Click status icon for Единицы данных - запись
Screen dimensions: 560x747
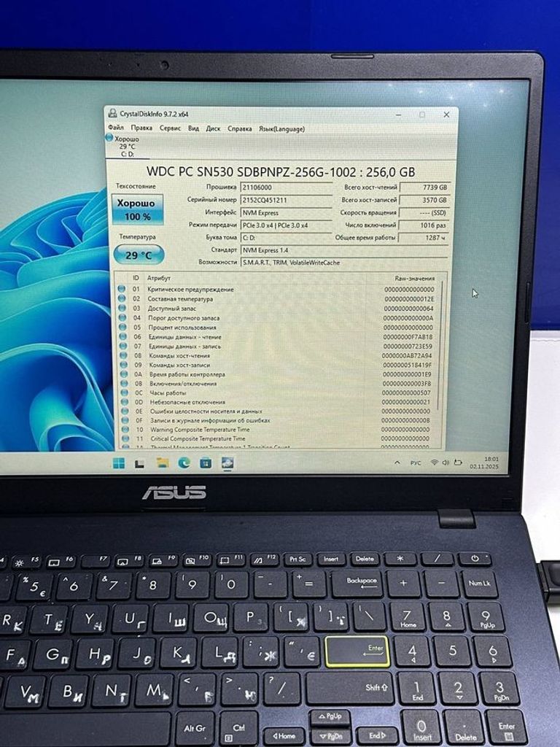click(123, 346)
